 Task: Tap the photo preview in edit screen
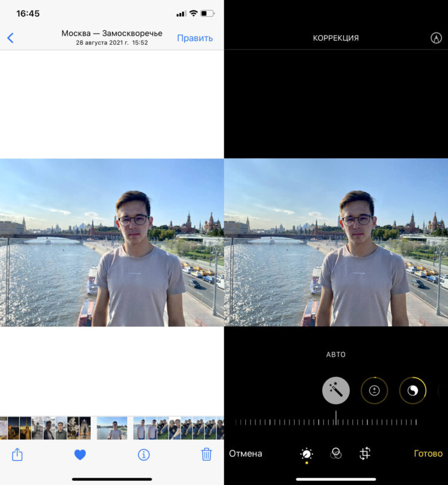tap(336, 242)
